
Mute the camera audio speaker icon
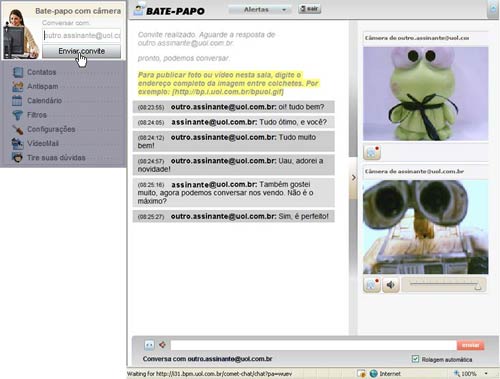(x=391, y=285)
